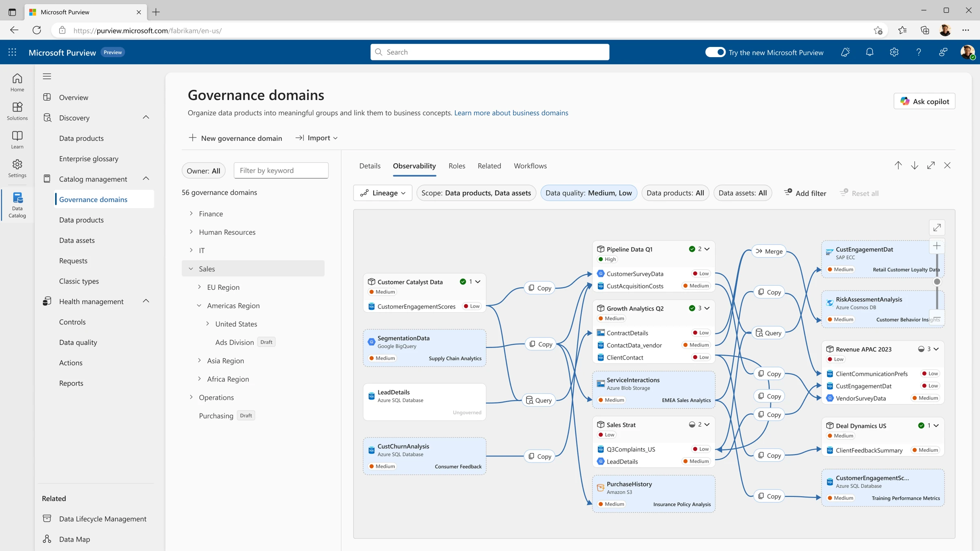This screenshot has width=980, height=551.
Task: Turn off Try the new Microsoft Purview toggle
Action: tap(715, 52)
